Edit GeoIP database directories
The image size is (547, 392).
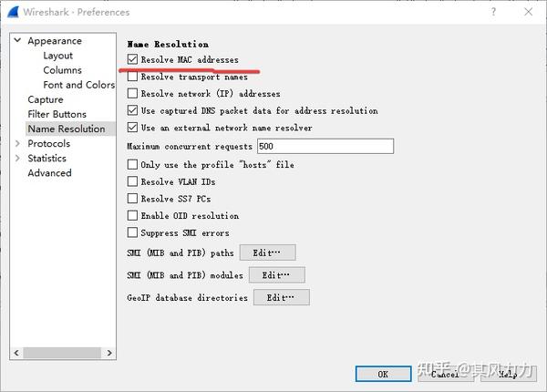282,297
